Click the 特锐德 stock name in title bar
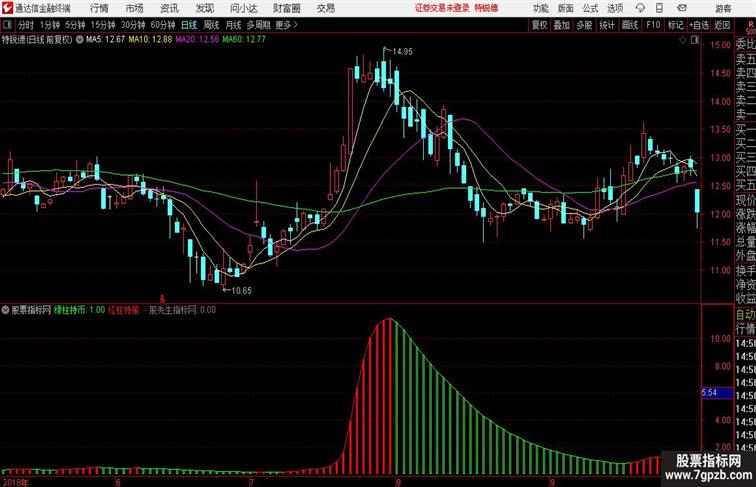 point(486,8)
